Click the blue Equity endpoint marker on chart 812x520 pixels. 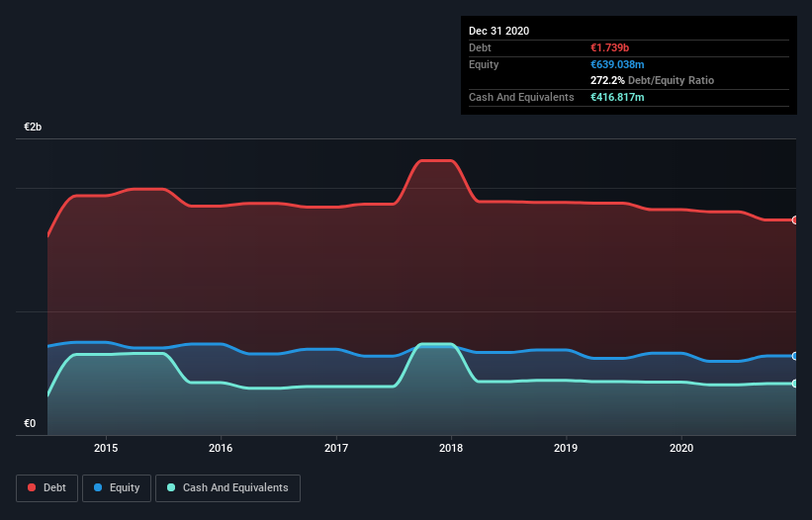(795, 356)
